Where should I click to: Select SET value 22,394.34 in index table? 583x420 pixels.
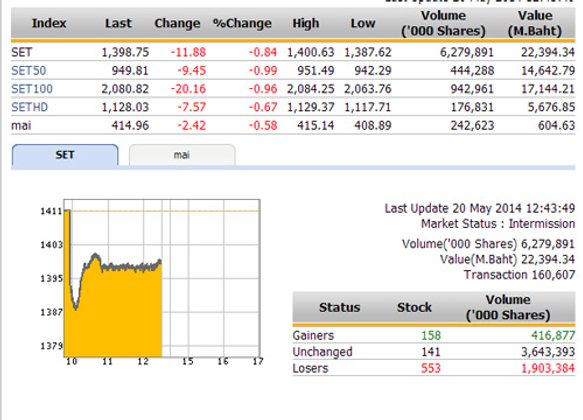548,52
